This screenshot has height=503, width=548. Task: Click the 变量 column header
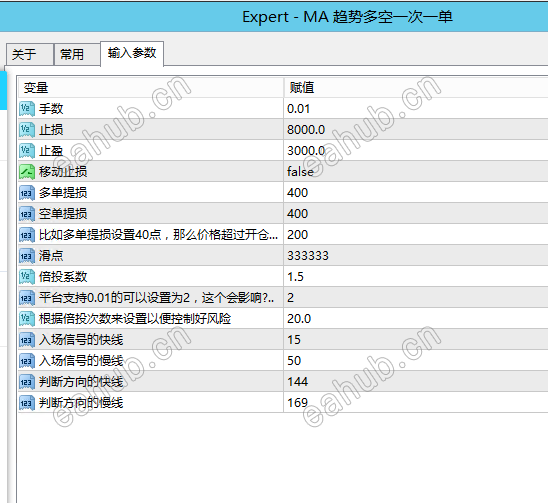(151, 87)
